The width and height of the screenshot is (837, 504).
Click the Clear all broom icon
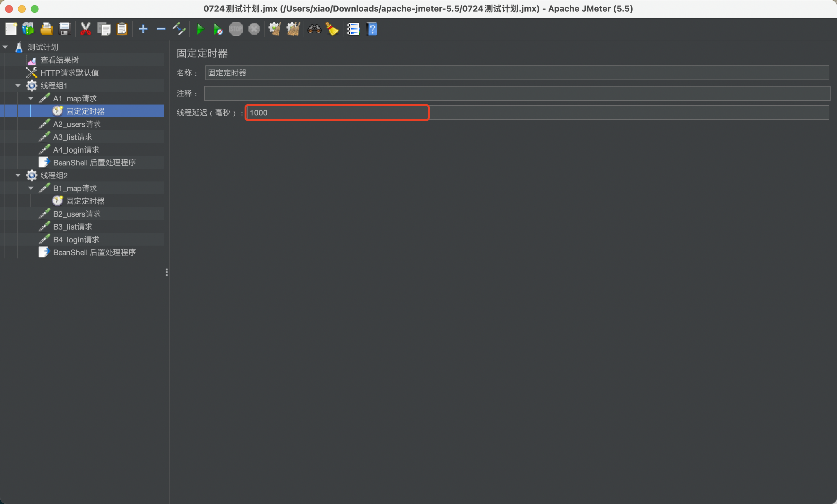pos(293,29)
